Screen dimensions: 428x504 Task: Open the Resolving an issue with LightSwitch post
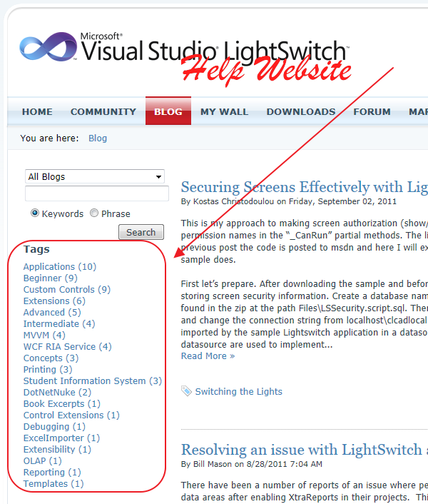304,449
